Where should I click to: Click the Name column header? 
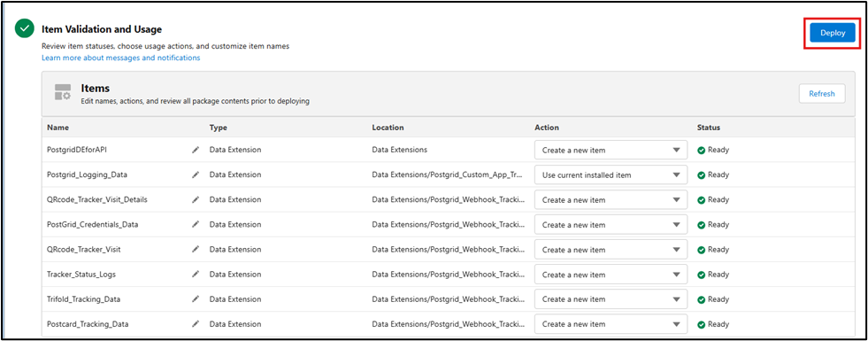coord(58,128)
